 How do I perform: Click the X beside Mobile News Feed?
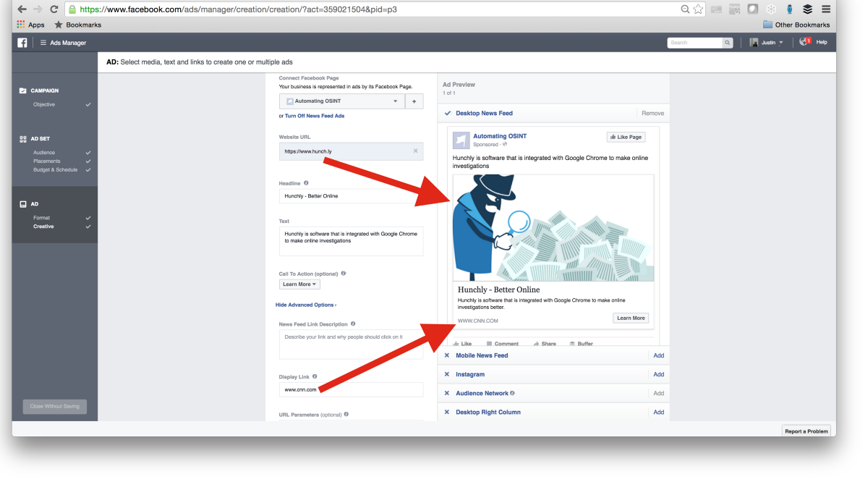[x=446, y=355]
